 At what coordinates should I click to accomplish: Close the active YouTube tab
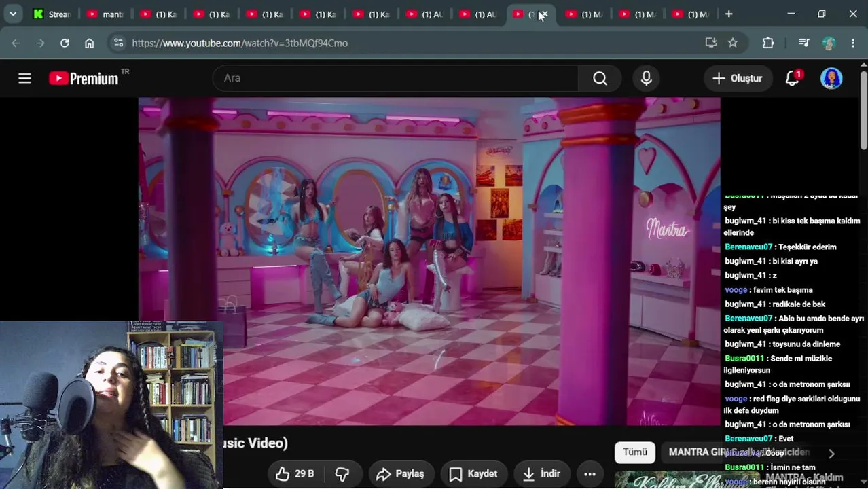(543, 14)
